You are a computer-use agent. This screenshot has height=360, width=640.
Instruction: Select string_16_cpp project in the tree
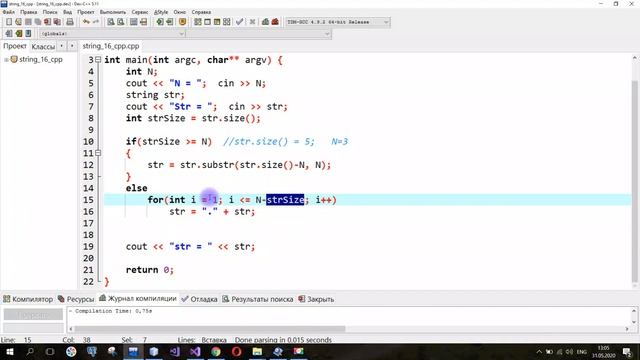point(40,60)
